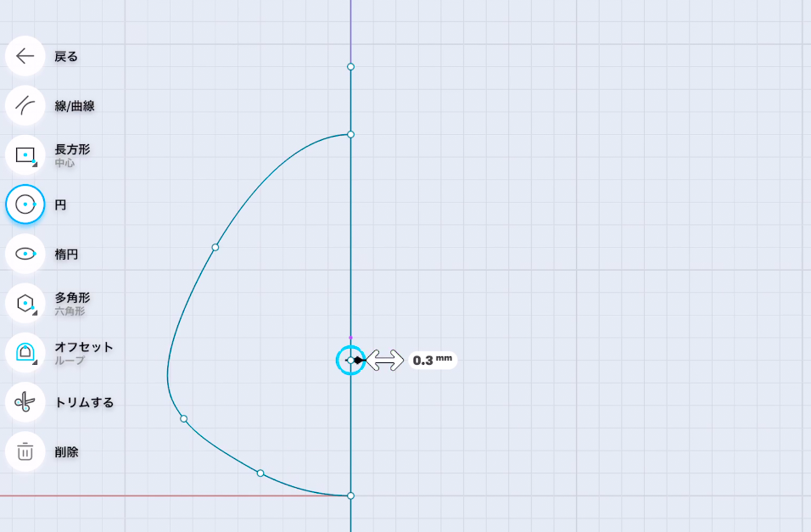
Task: Click the 多角形 label
Action: point(72,298)
